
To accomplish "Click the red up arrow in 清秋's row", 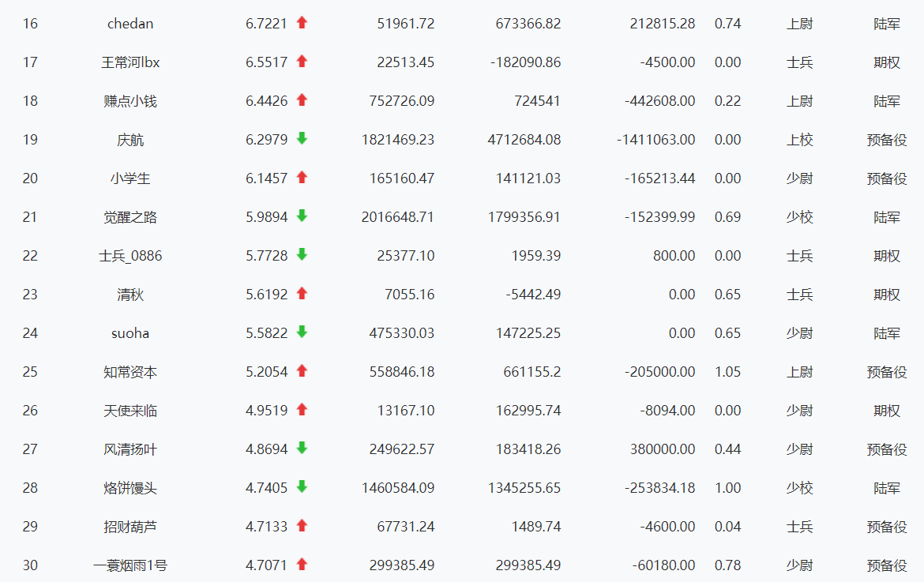I will [x=302, y=294].
